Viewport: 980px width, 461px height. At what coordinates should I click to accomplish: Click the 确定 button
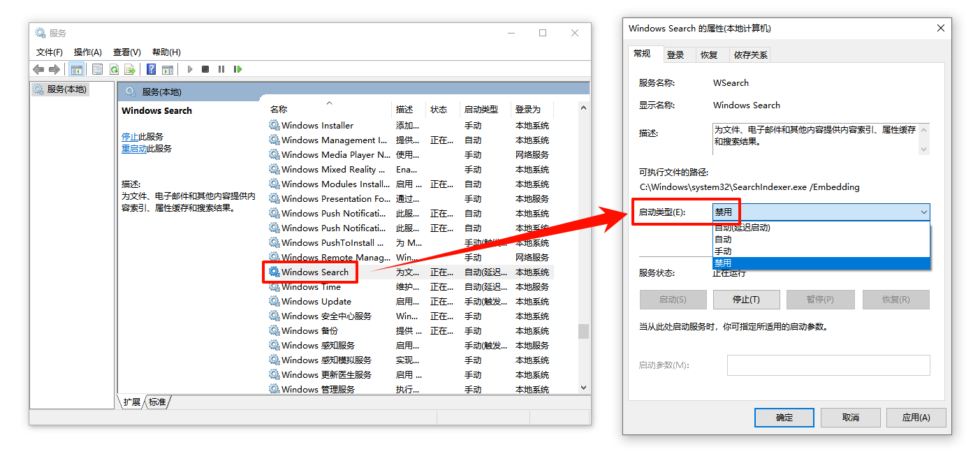tap(784, 418)
